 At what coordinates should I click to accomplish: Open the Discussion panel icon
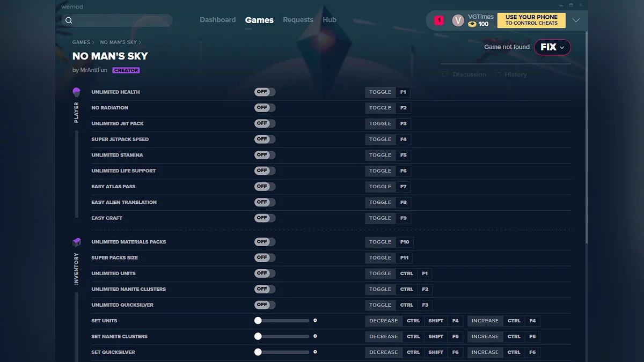coord(445,75)
